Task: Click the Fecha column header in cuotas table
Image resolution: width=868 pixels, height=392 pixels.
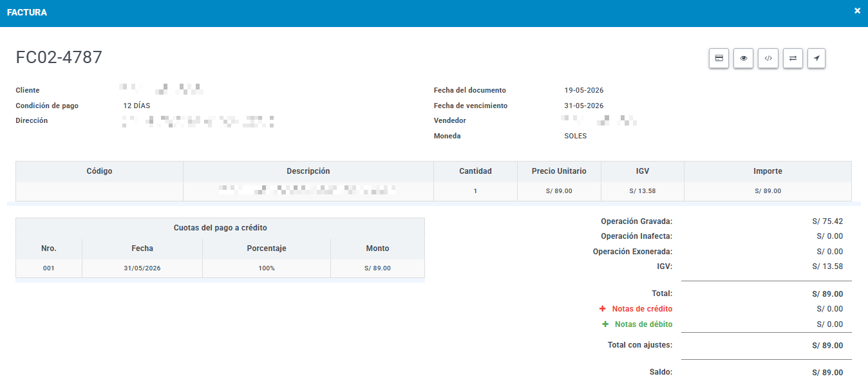Action: (x=142, y=248)
